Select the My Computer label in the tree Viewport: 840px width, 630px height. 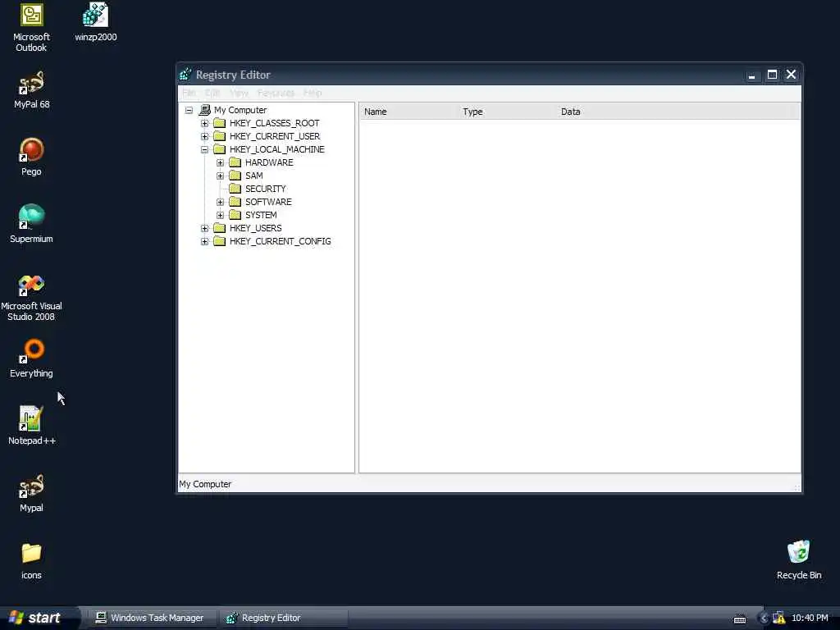click(240, 110)
